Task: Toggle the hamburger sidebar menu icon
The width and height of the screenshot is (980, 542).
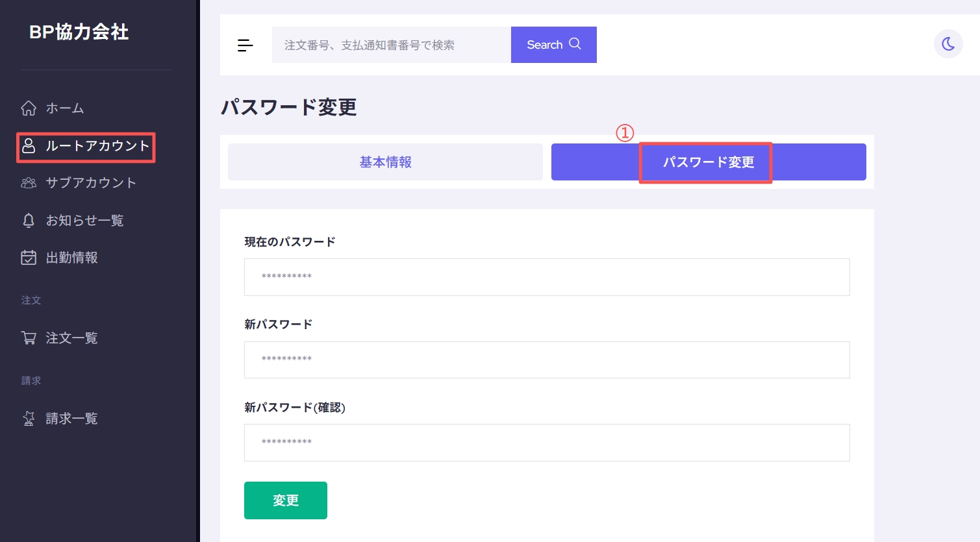Action: pyautogui.click(x=245, y=45)
